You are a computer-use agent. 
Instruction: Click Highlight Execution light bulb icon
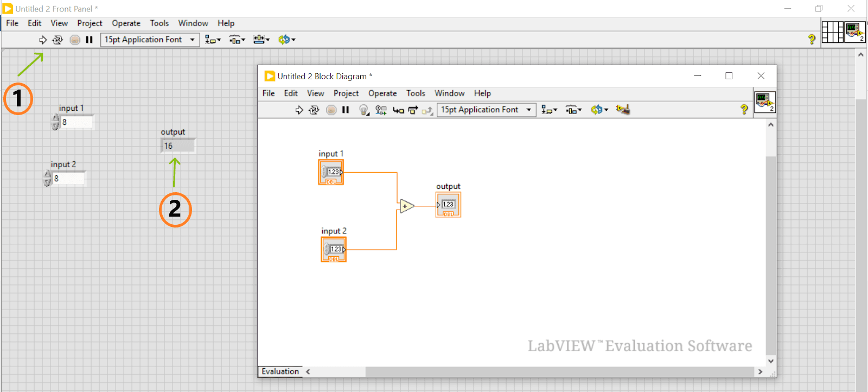pos(363,110)
